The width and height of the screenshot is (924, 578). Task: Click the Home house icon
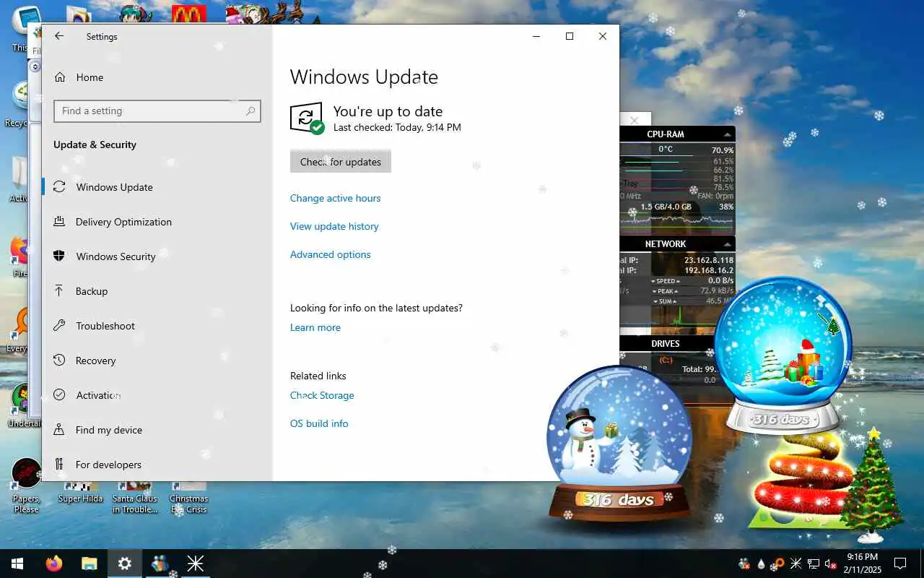60,77
